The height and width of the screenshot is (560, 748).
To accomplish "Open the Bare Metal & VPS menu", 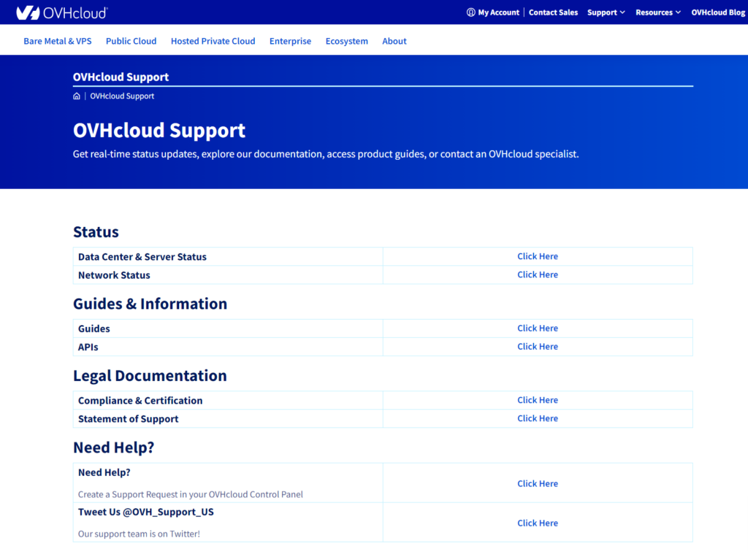I will click(57, 41).
